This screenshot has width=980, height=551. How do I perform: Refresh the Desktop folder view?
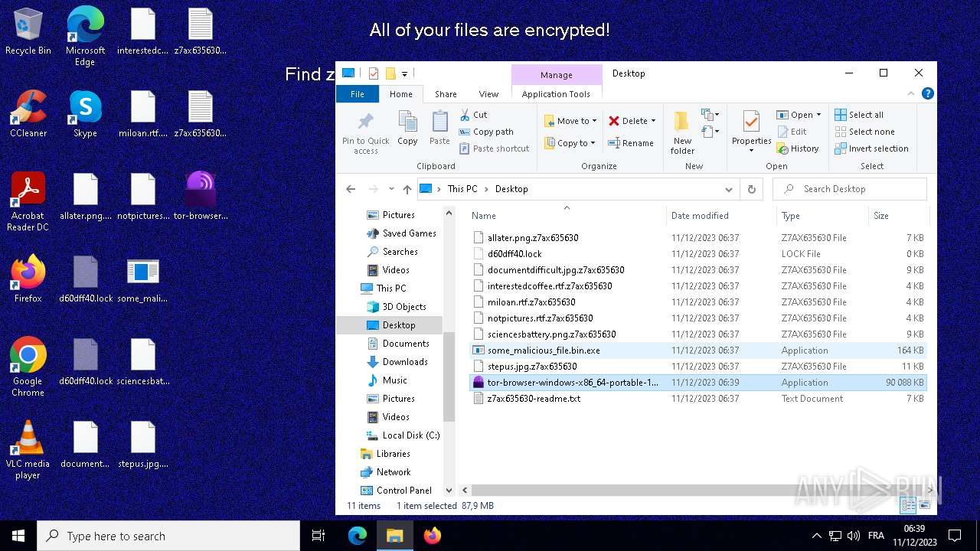coord(752,189)
